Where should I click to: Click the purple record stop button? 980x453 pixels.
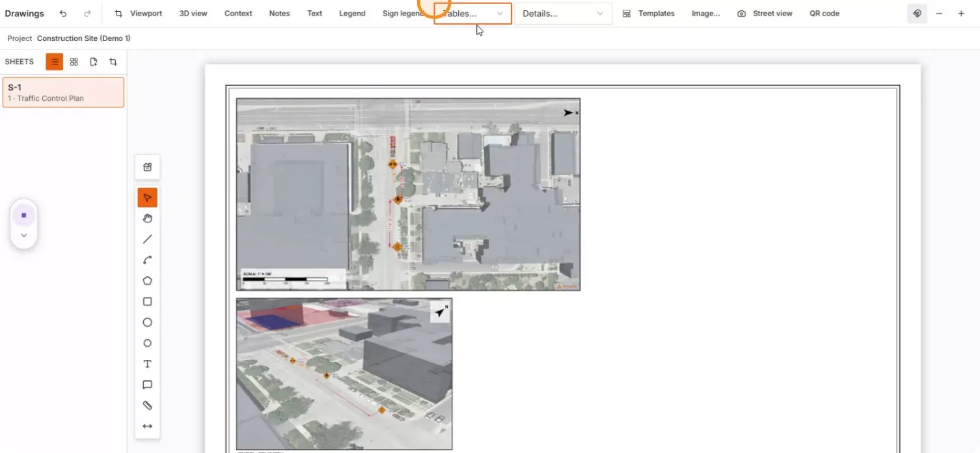(x=24, y=215)
